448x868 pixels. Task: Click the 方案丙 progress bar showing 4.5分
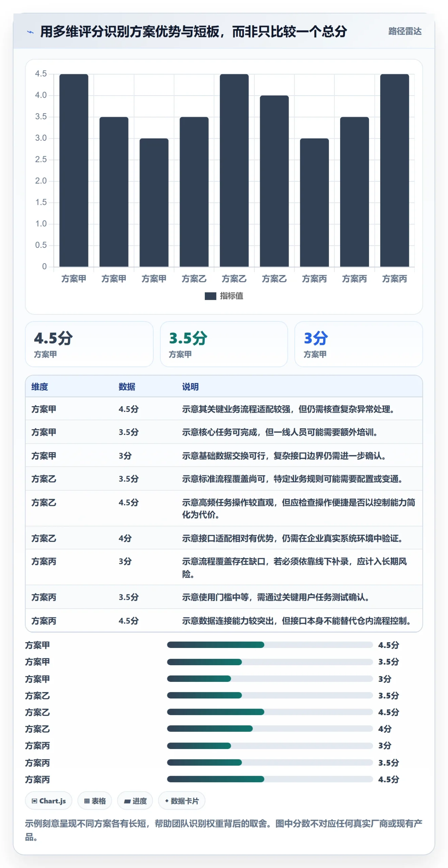click(270, 779)
